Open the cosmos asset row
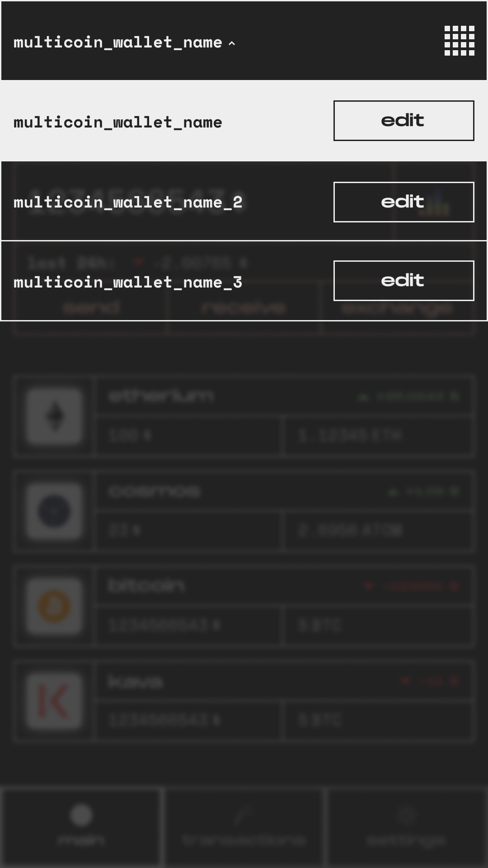488x868 pixels. click(x=244, y=511)
